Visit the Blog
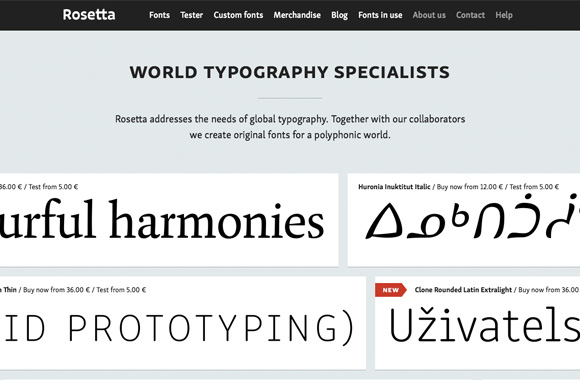The image size is (580, 380). coord(339,15)
